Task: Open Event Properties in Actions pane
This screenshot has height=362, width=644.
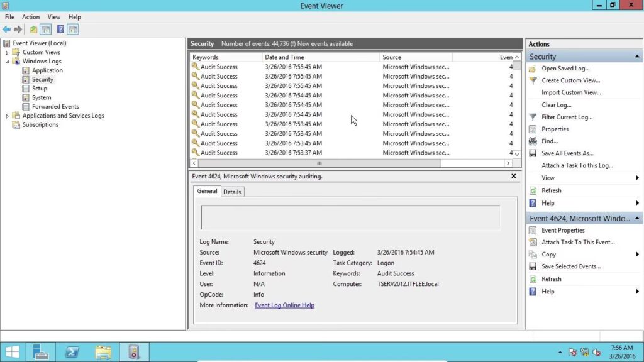Action: 562,230
